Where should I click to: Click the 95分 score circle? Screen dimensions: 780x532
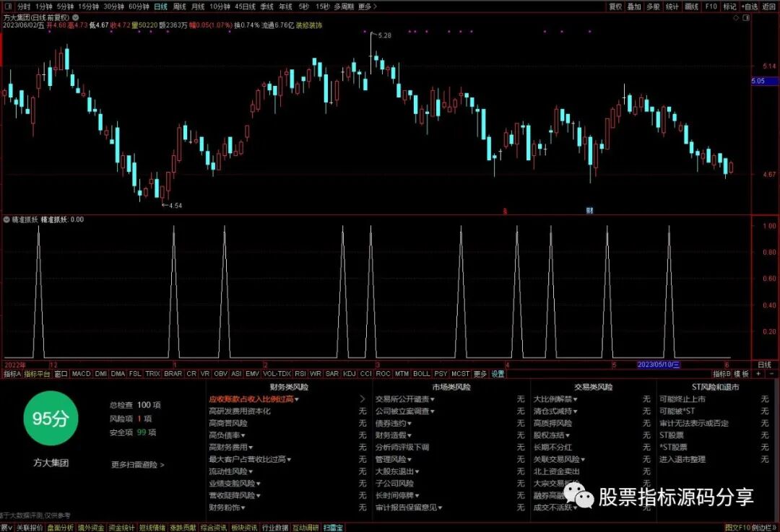coord(51,418)
